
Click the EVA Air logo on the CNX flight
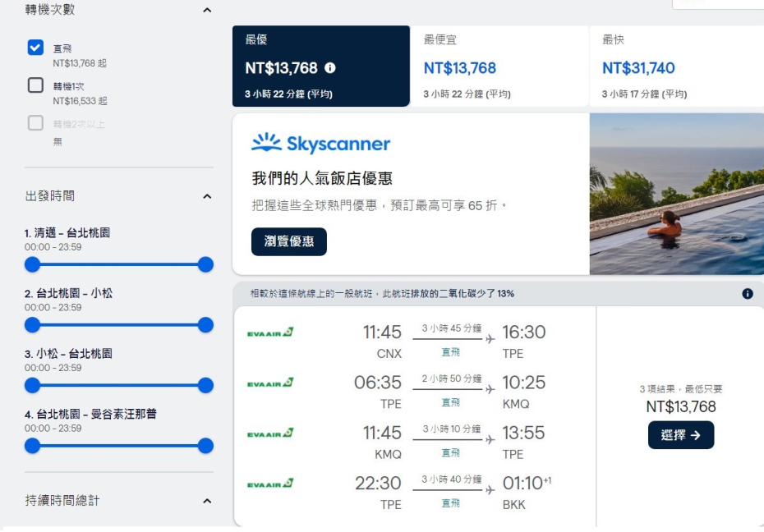270,332
